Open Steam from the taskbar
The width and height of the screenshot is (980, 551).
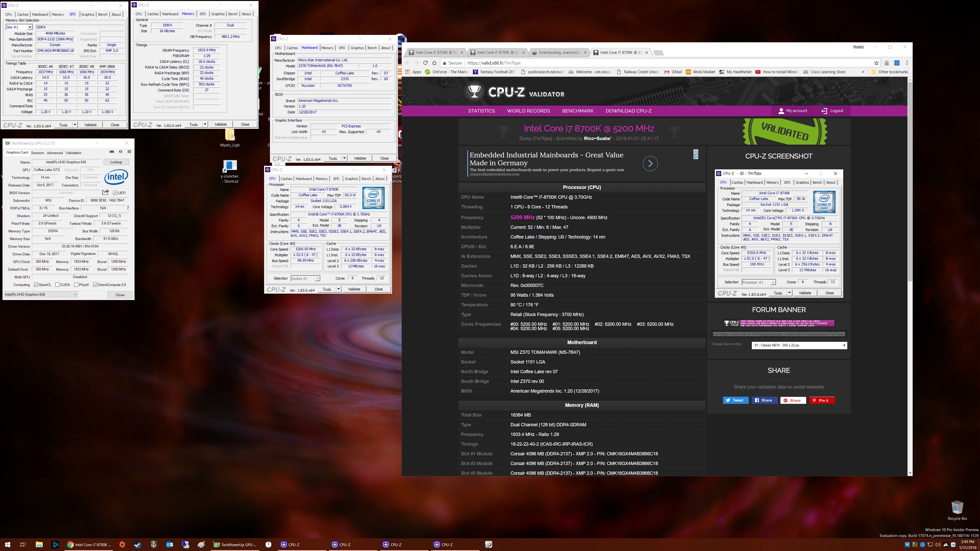(x=138, y=545)
